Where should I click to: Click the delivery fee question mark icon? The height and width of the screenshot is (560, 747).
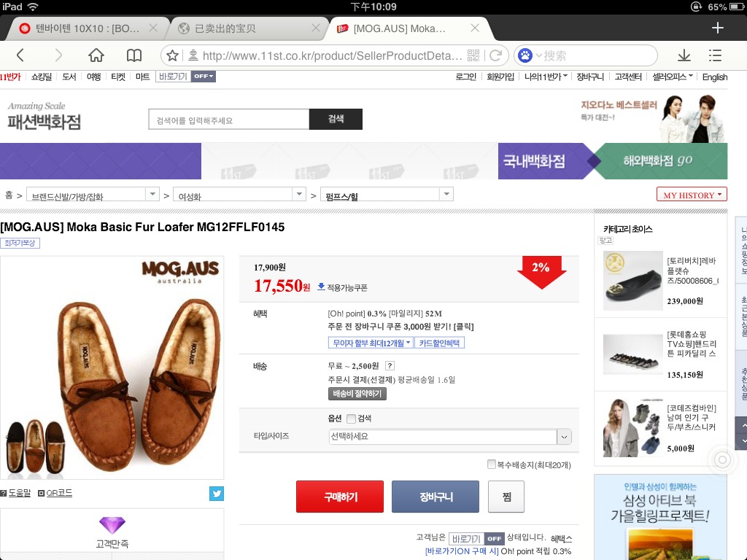(x=390, y=366)
